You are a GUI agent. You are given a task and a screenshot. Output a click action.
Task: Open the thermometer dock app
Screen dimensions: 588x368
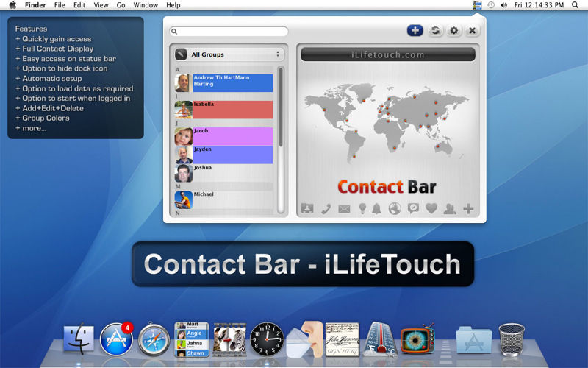(380, 339)
